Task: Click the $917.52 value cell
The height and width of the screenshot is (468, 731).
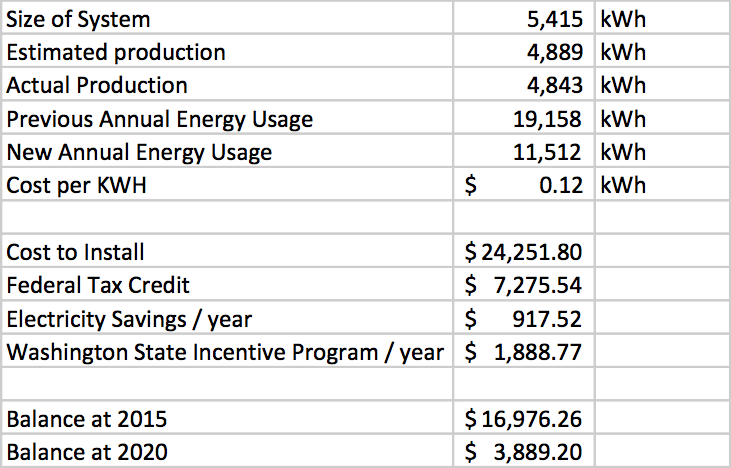Action: click(x=524, y=318)
